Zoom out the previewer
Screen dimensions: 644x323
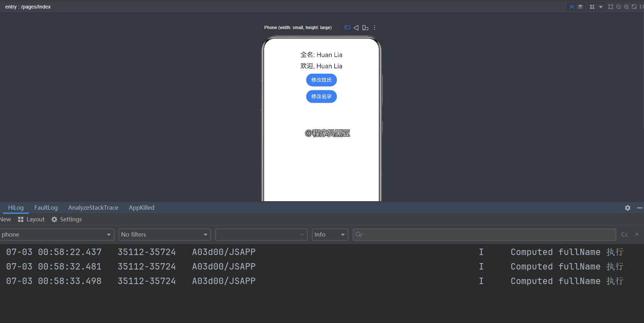(x=619, y=7)
